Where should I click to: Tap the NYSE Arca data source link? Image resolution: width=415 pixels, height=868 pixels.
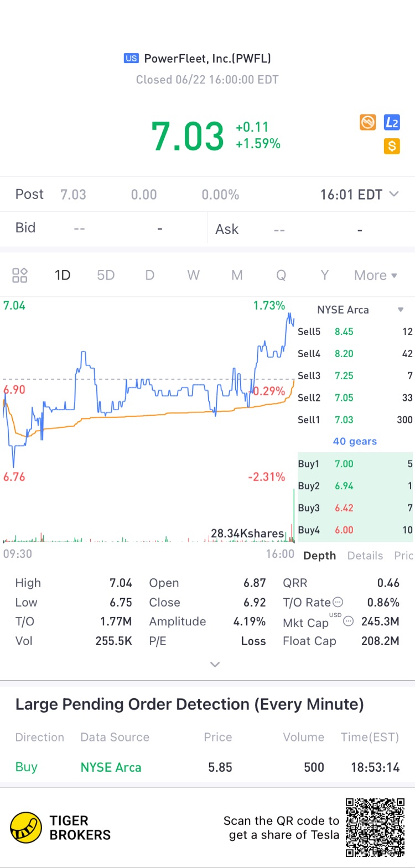coord(111,767)
